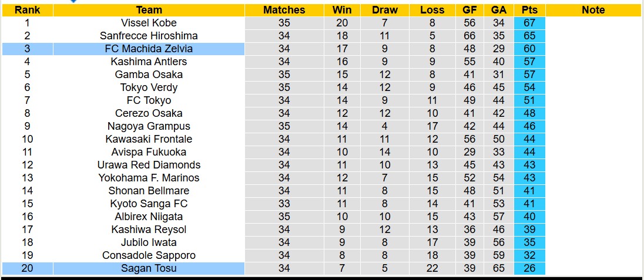Click the Yokohama F. Marinos team name
This screenshot has height=280, width=644.
tap(149, 178)
